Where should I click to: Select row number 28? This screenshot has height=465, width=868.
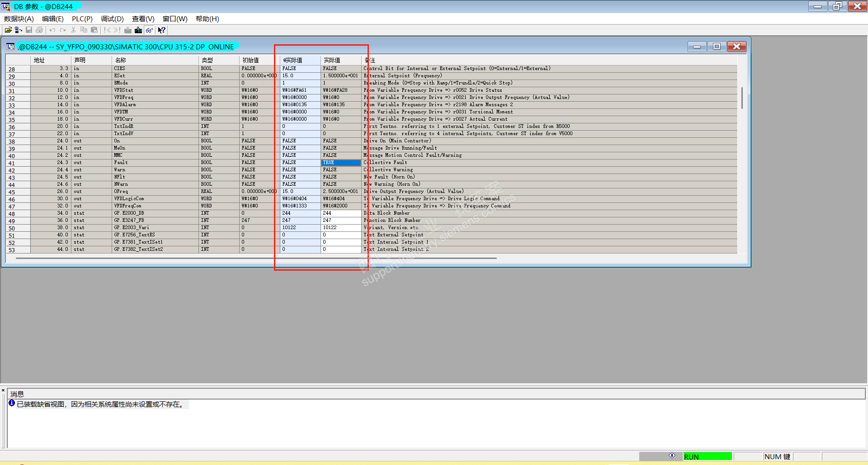click(12, 69)
